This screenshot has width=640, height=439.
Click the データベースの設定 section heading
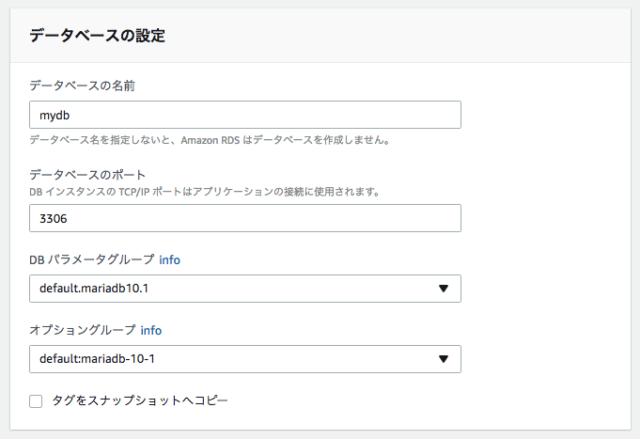97,35
